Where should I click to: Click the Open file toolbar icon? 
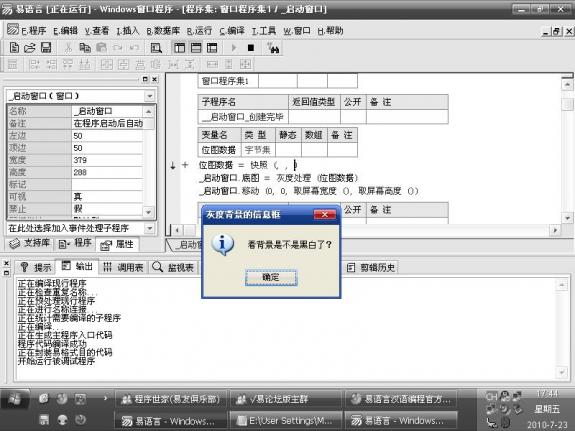(x=30, y=48)
